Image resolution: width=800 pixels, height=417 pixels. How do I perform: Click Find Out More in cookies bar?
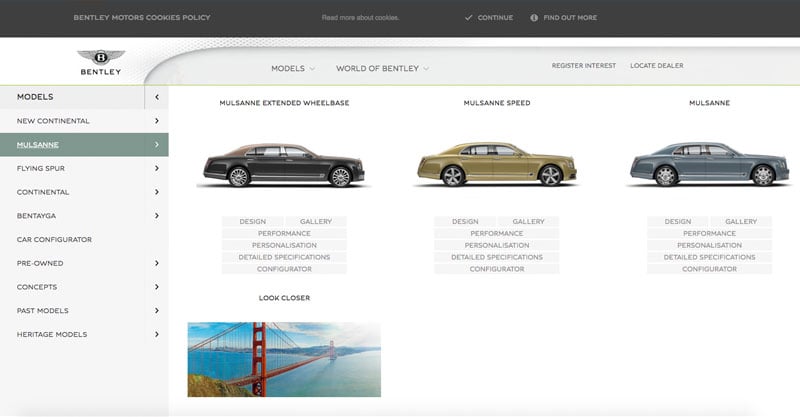click(x=570, y=17)
